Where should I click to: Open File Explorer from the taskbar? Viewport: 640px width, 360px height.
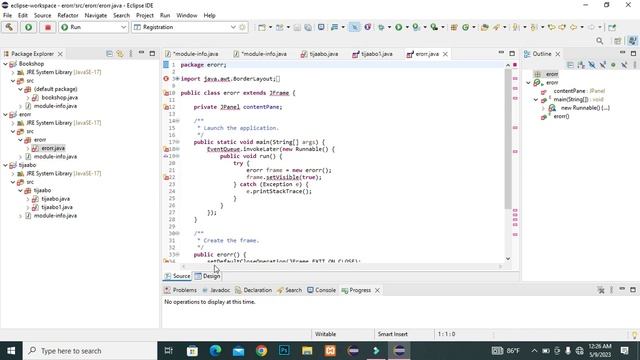307,351
